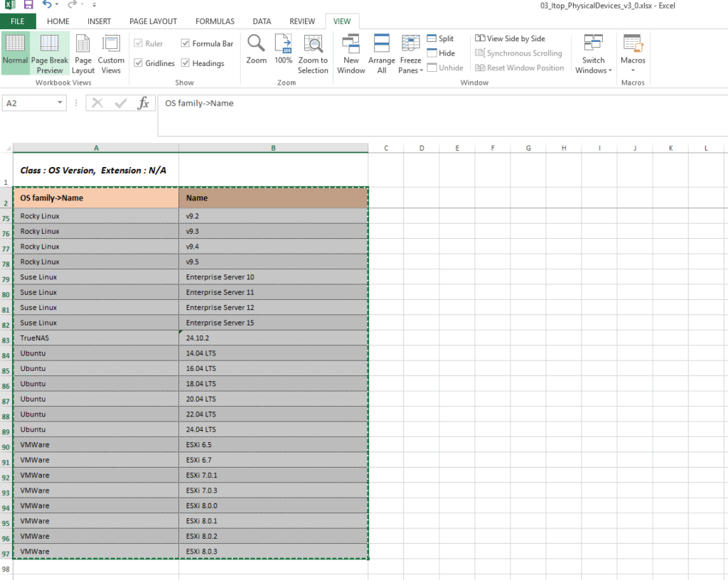Image resolution: width=728 pixels, height=580 pixels.
Task: Uncheck the Formula Bar checkbox
Action: click(x=186, y=43)
